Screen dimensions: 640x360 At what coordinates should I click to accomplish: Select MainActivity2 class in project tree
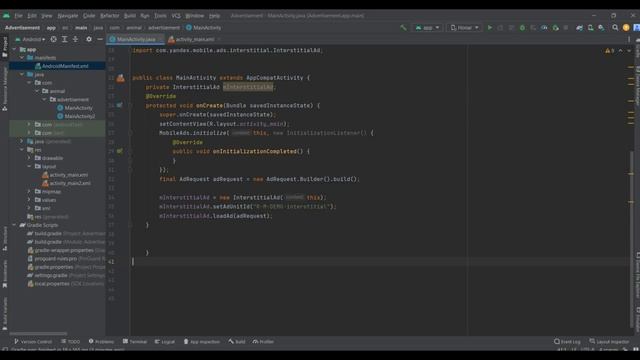pos(76,116)
